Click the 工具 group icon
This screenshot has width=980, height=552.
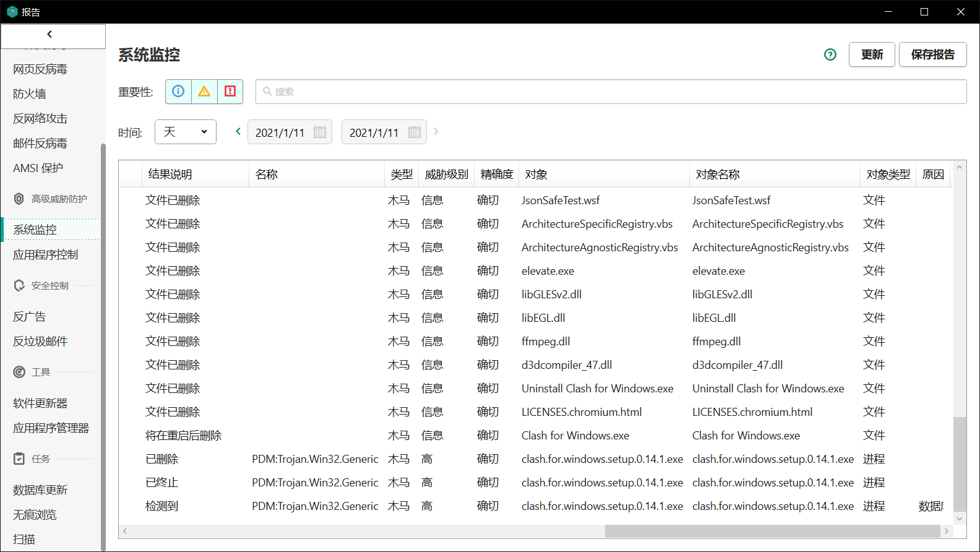coord(19,372)
